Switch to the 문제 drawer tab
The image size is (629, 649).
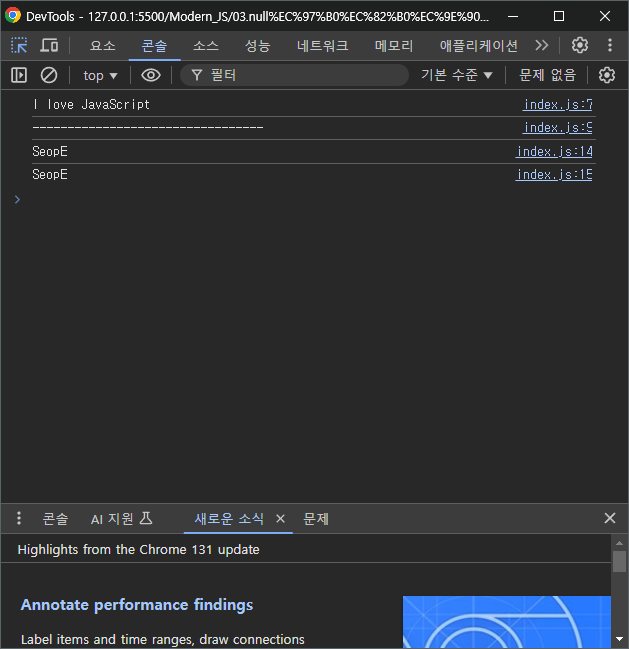[316, 519]
